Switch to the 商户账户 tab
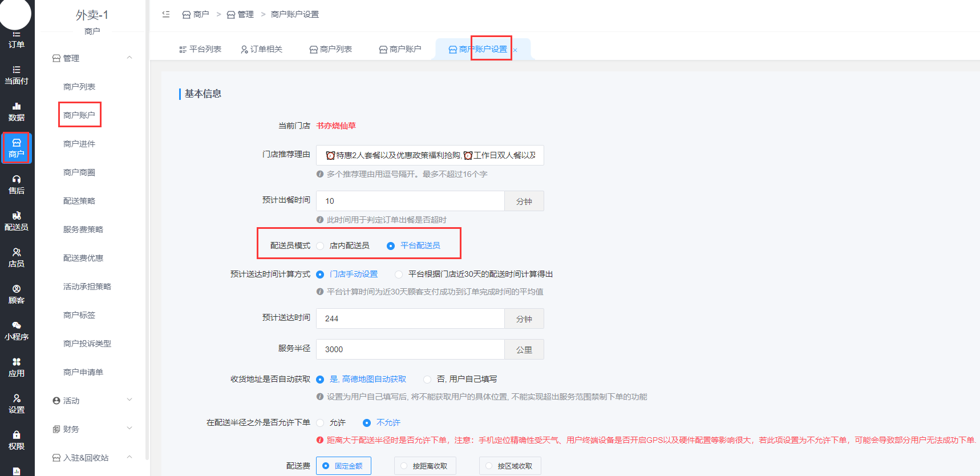The width and height of the screenshot is (980, 476). click(x=400, y=49)
